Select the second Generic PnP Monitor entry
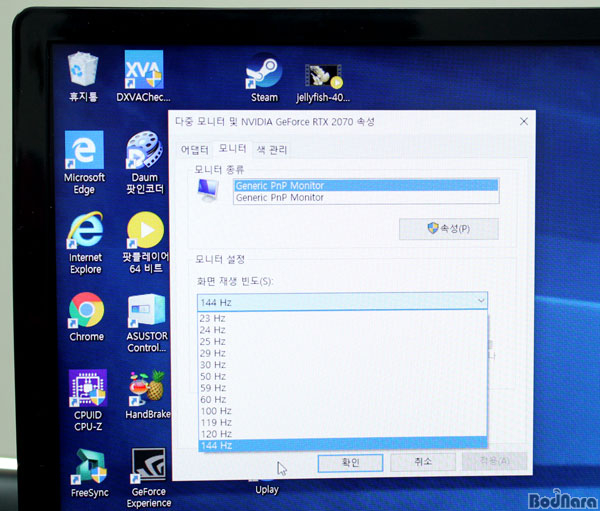 click(366, 198)
